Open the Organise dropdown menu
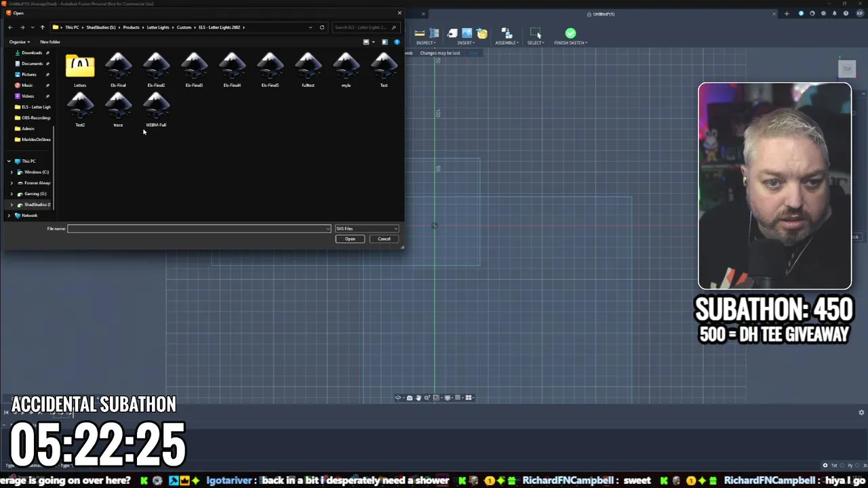868x488 pixels. tap(19, 42)
